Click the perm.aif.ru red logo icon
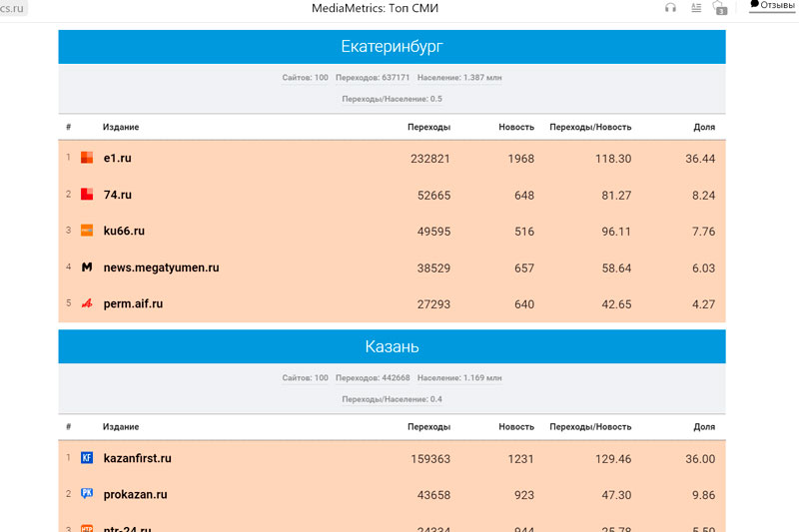799x532 pixels. (87, 303)
